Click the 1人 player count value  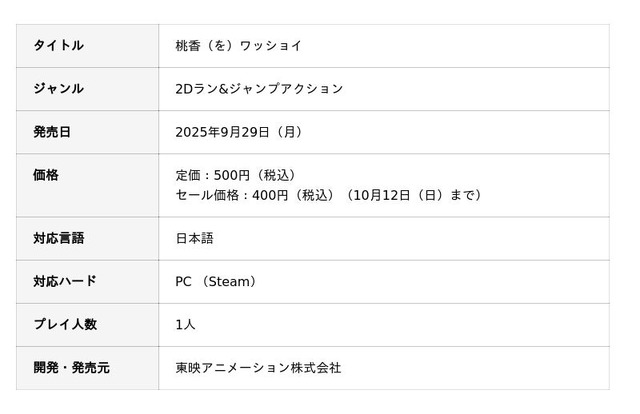point(185,324)
